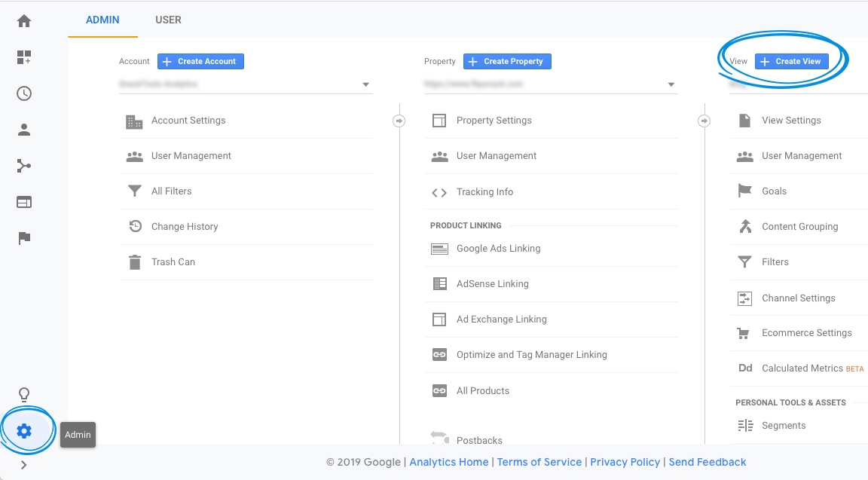Switch to the ADMIN tab
868x480 pixels.
pos(102,20)
